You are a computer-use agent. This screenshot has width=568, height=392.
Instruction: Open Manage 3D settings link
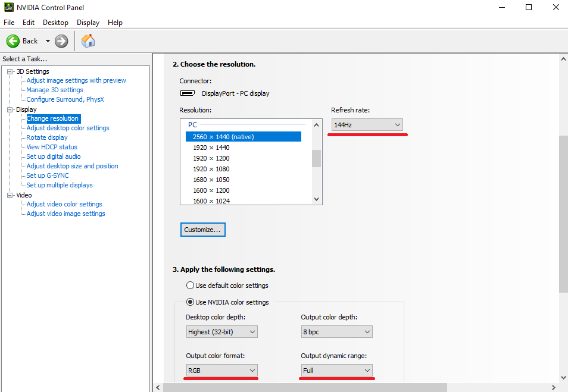(x=55, y=90)
